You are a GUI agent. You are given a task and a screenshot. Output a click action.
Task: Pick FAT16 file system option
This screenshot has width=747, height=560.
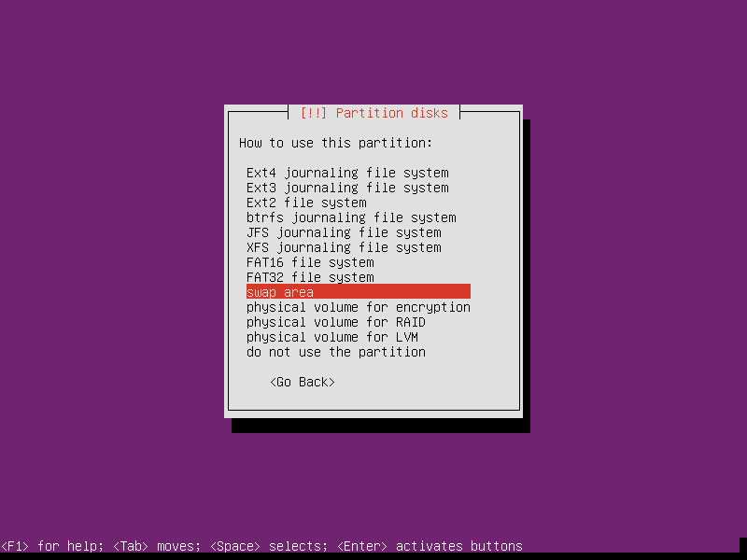coord(310,262)
